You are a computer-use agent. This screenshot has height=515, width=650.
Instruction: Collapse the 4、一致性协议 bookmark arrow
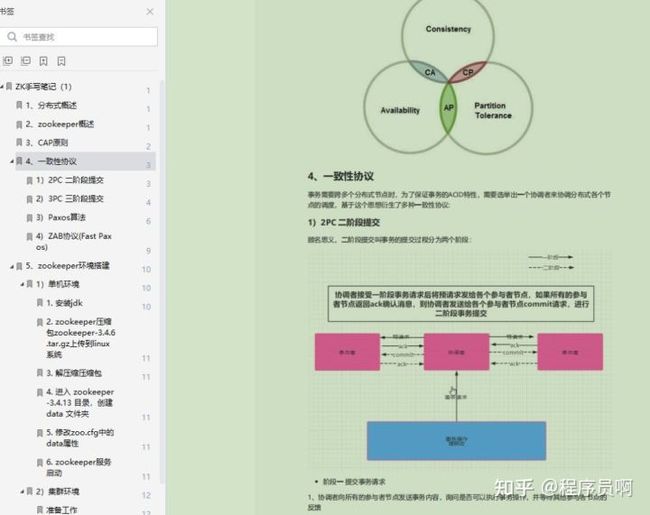(x=12, y=161)
